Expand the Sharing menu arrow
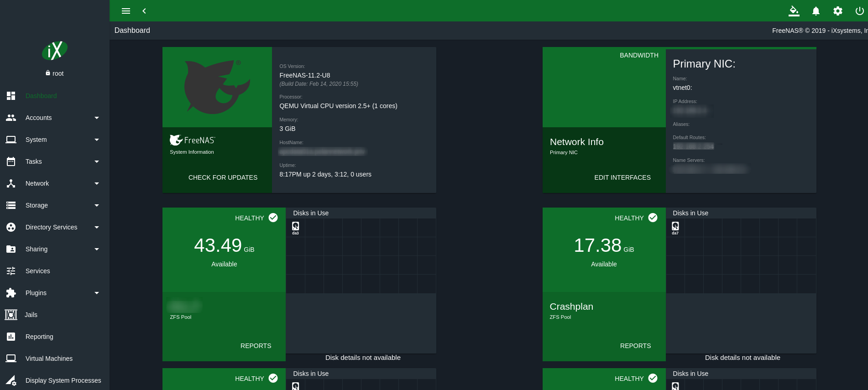Image resolution: width=868 pixels, height=390 pixels. [97, 249]
